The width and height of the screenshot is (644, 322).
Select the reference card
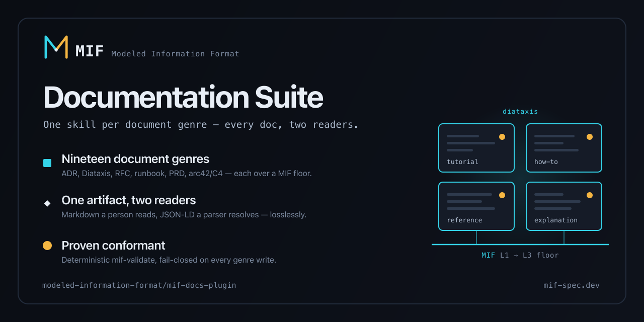[x=476, y=206]
